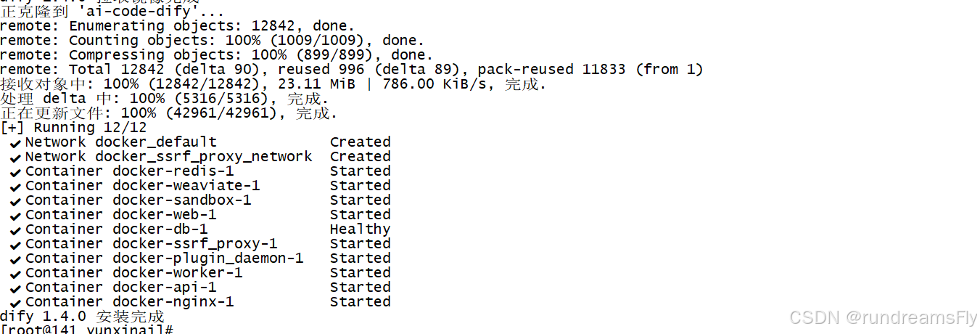Click checkmark next to docker-db-1
The image size is (980, 334).
click(15, 230)
